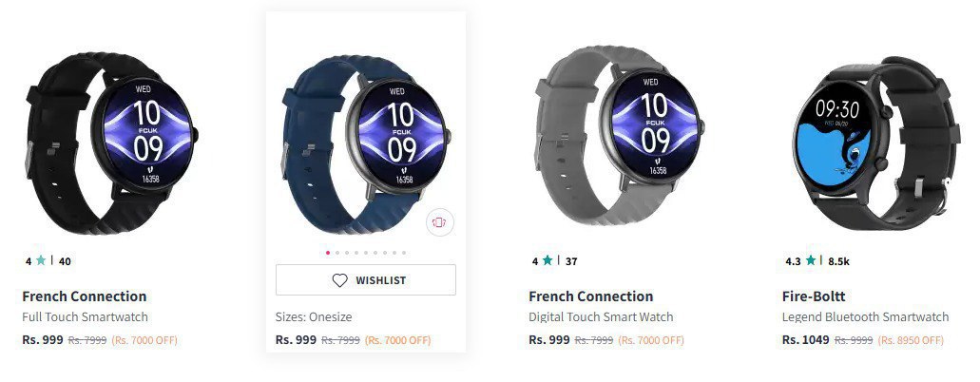The height and width of the screenshot is (382, 980).
Task: Click the star icon next to 4.3 rating
Action: tap(811, 260)
